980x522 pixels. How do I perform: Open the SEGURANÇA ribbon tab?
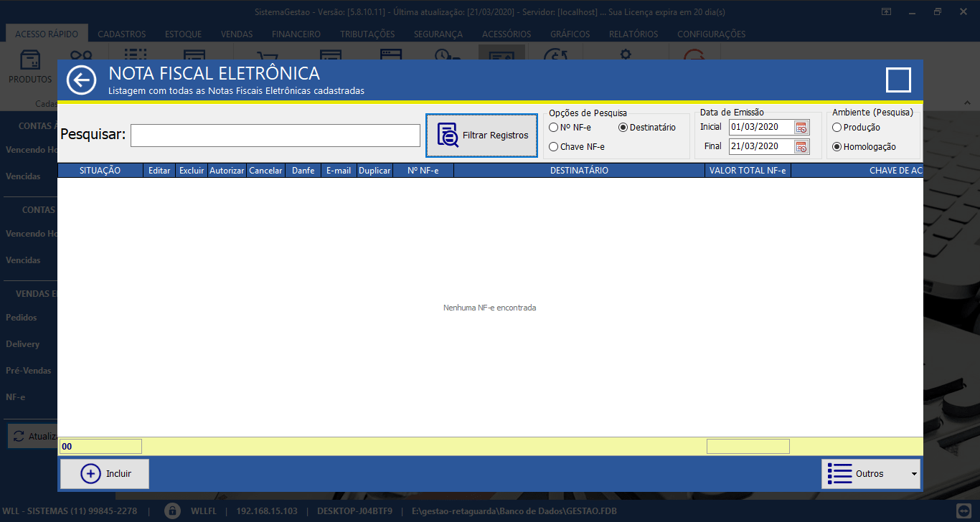pos(438,34)
